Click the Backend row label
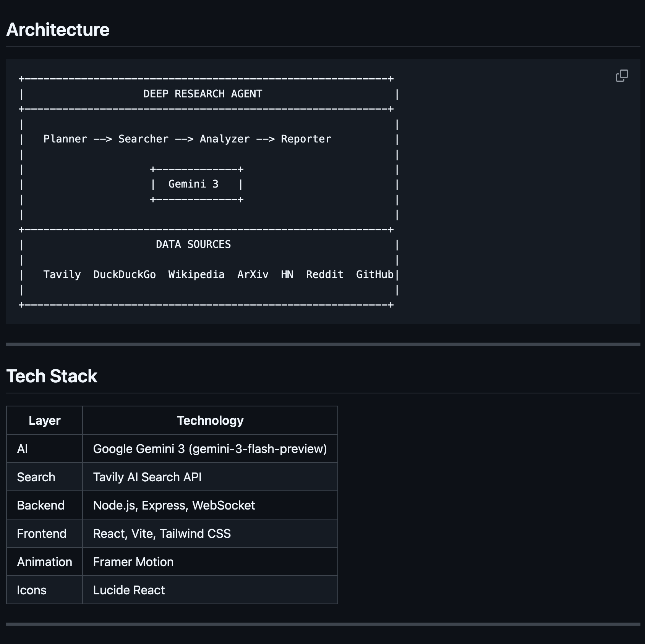The height and width of the screenshot is (644, 645). pos(41,505)
